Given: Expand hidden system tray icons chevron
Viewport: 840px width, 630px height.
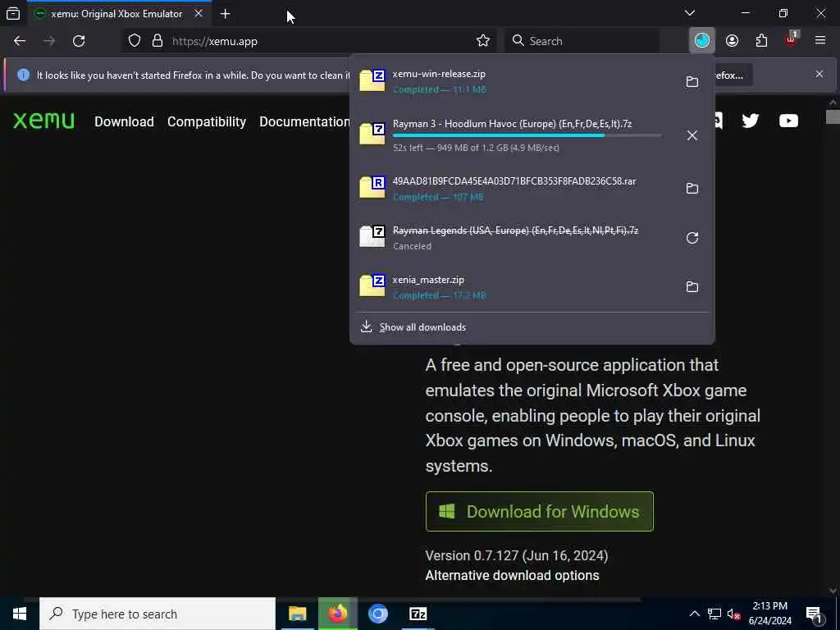Looking at the screenshot, I should coord(694,614).
